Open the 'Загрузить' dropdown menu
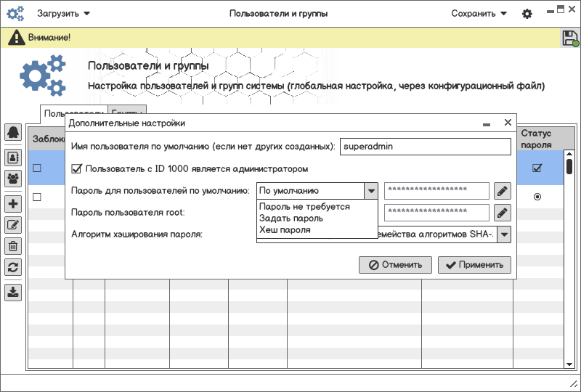This screenshot has width=581, height=392. [64, 13]
